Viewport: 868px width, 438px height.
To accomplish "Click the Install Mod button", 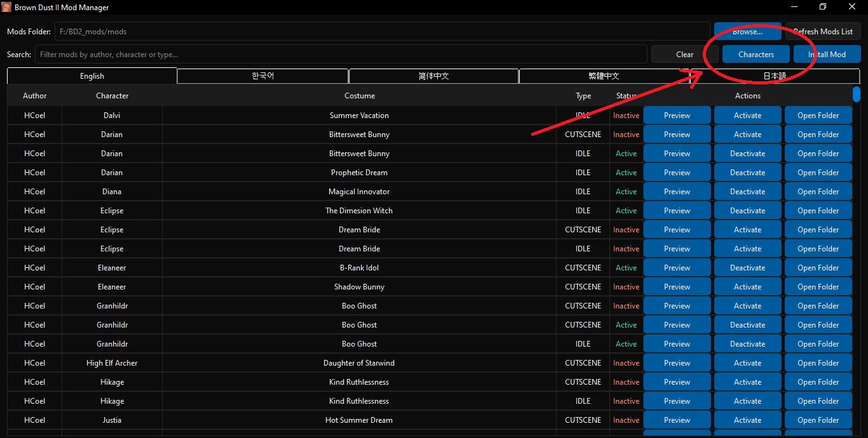I will (x=827, y=55).
